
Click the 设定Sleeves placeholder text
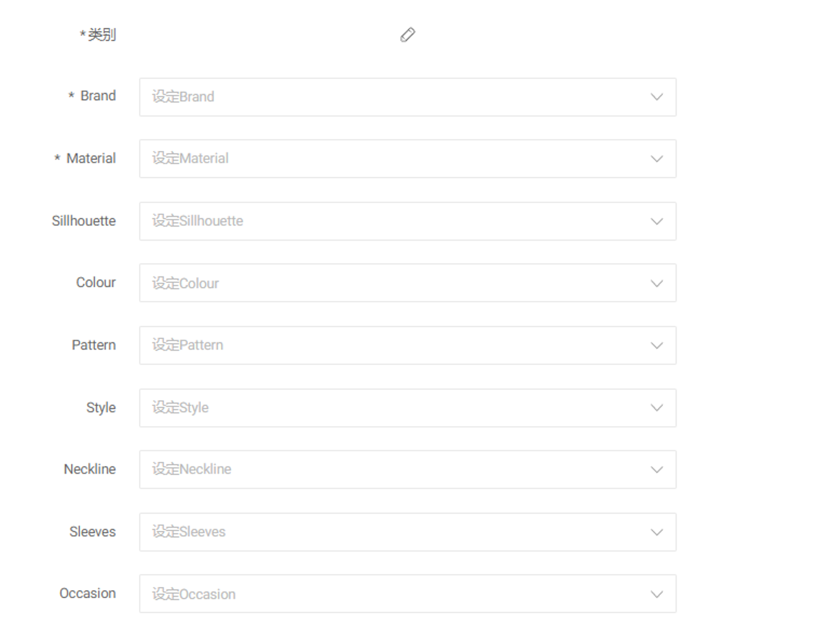point(189,532)
